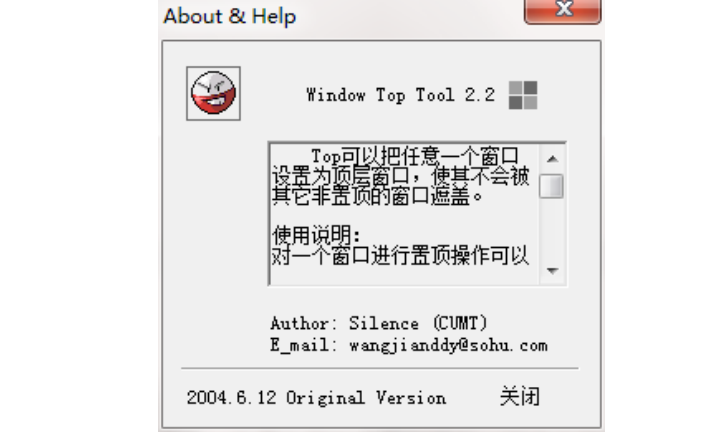
Task: Click the line starting with Top可以把任意
Action: (415, 156)
